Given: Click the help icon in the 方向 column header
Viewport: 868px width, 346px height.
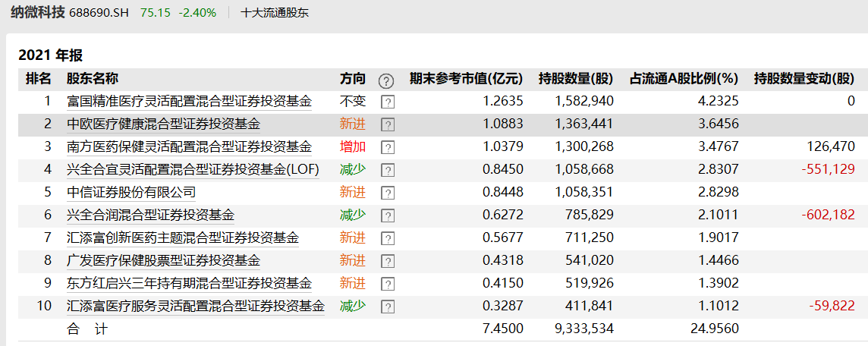Looking at the screenshot, I should click(386, 80).
